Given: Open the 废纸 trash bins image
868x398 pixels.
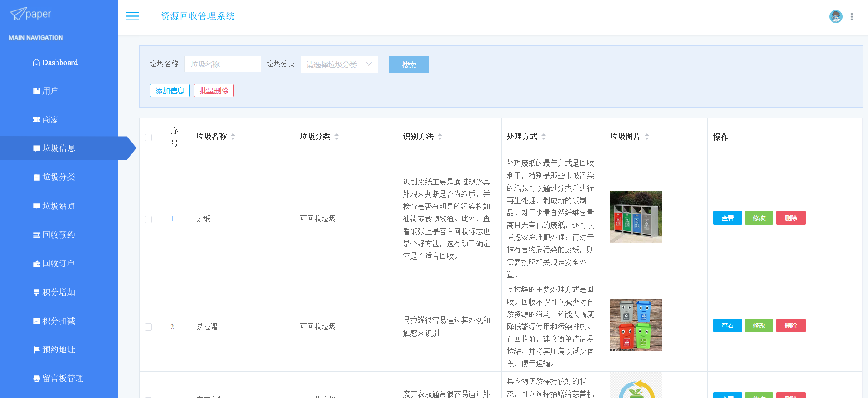Looking at the screenshot, I should [x=636, y=217].
